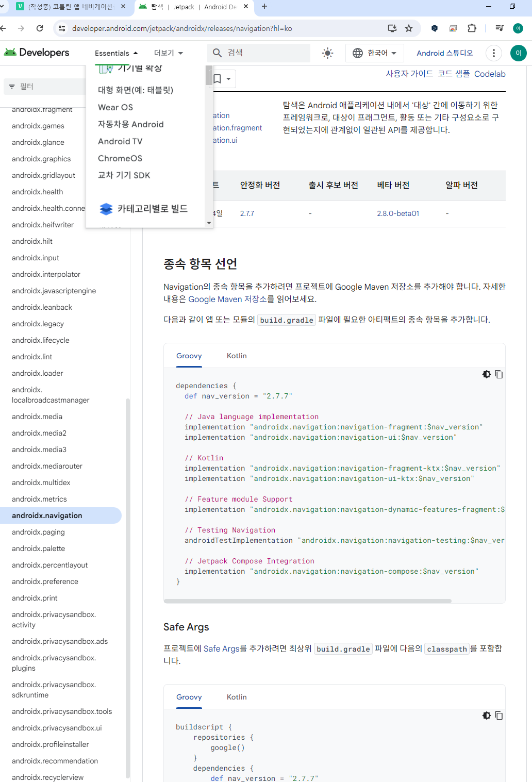Copy the dependencies code block
The width and height of the screenshot is (532, 782).
coord(499,374)
